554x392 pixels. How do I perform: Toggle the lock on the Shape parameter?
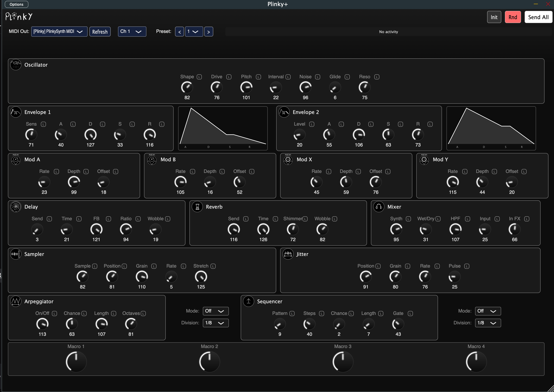199,77
